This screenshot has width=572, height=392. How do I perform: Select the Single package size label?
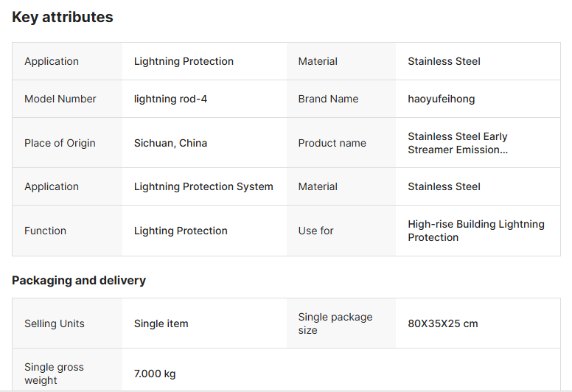coord(335,323)
